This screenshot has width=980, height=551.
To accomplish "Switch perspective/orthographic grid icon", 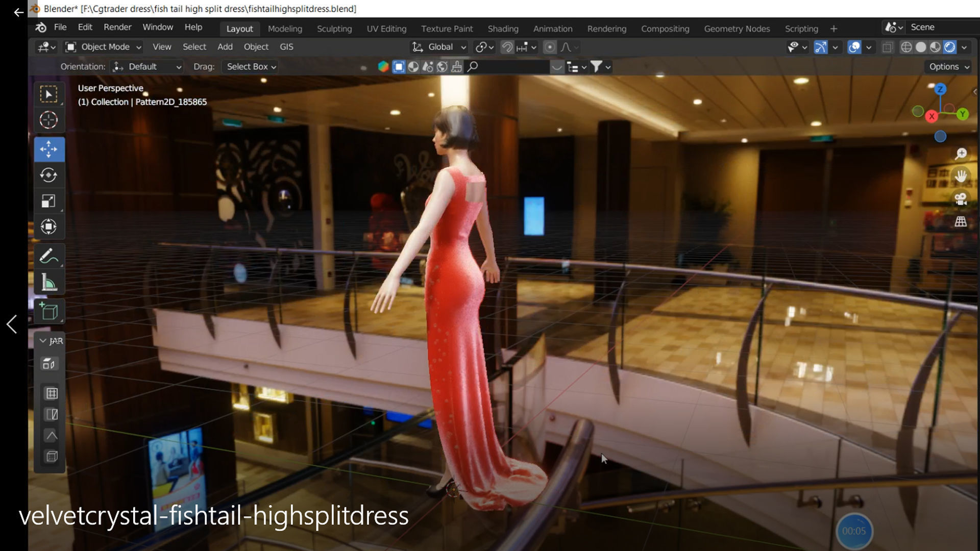I will pyautogui.click(x=961, y=221).
